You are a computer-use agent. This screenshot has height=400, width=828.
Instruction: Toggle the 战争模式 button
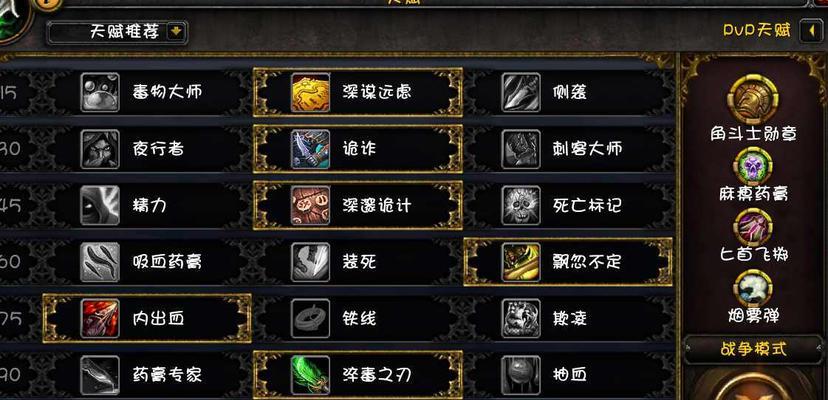coord(754,350)
